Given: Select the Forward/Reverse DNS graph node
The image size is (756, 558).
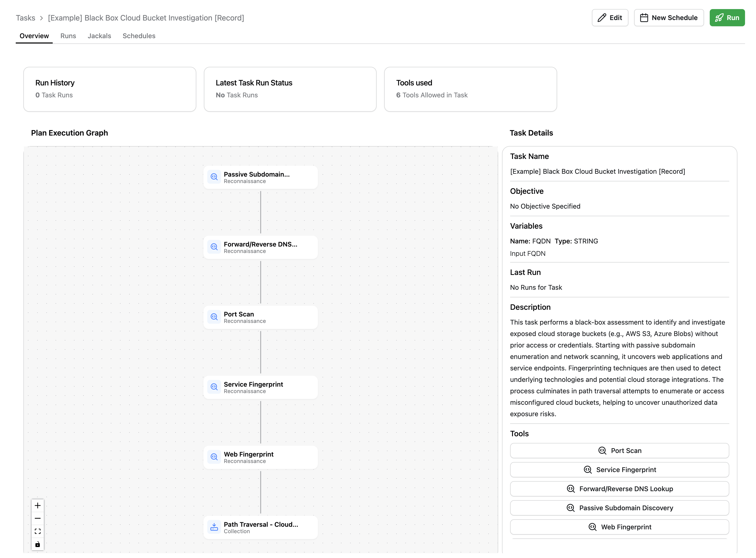Looking at the screenshot, I should coord(260,247).
